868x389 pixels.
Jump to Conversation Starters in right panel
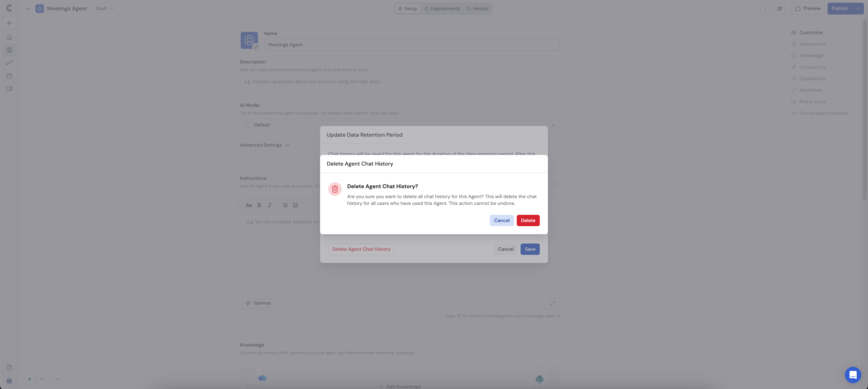pyautogui.click(x=819, y=113)
